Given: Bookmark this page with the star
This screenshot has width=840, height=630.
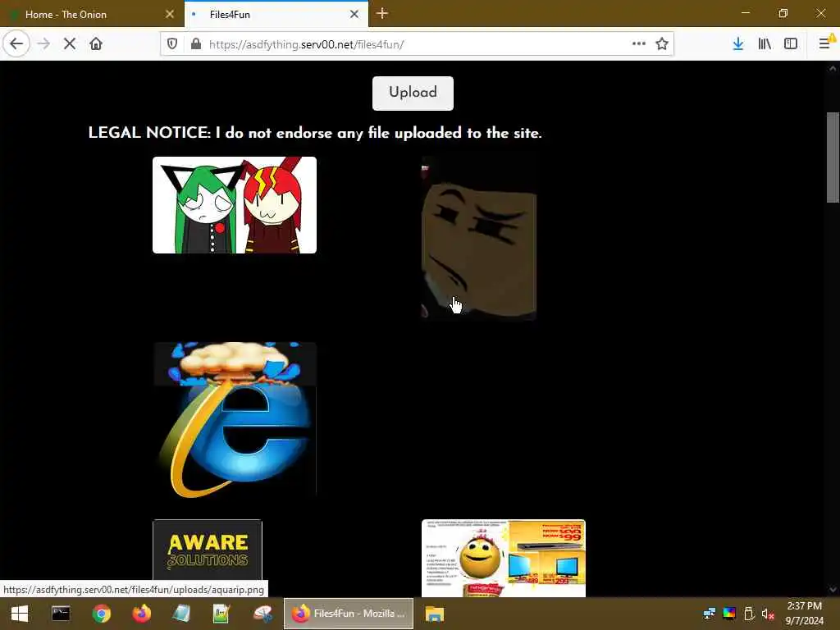Looking at the screenshot, I should click(x=662, y=44).
